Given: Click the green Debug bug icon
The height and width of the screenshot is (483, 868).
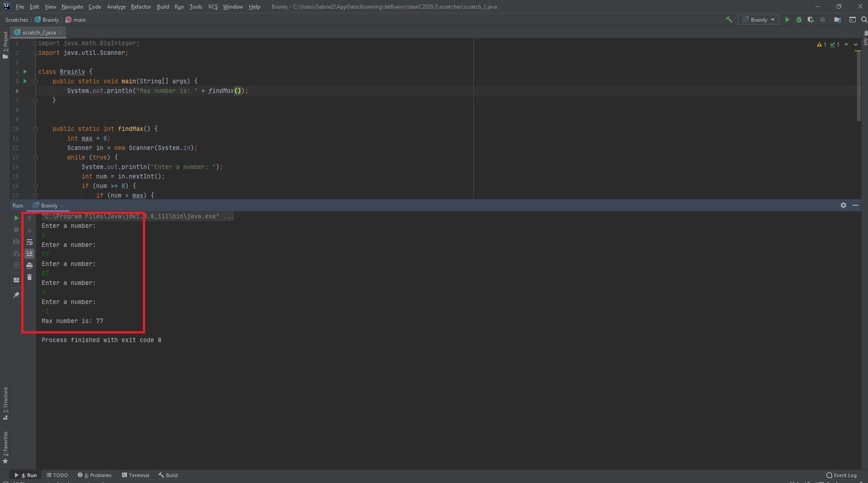Looking at the screenshot, I should click(799, 19).
